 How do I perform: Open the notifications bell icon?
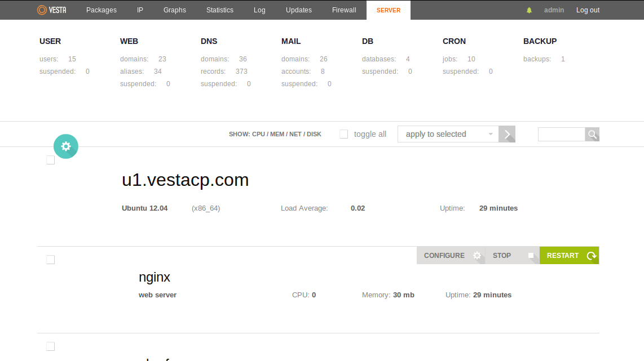click(529, 10)
